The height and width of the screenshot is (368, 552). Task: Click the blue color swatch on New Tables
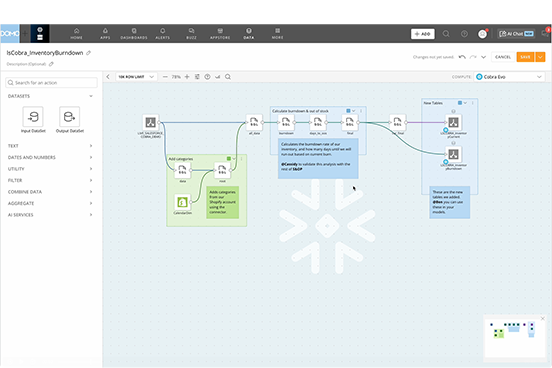pyautogui.click(x=460, y=103)
